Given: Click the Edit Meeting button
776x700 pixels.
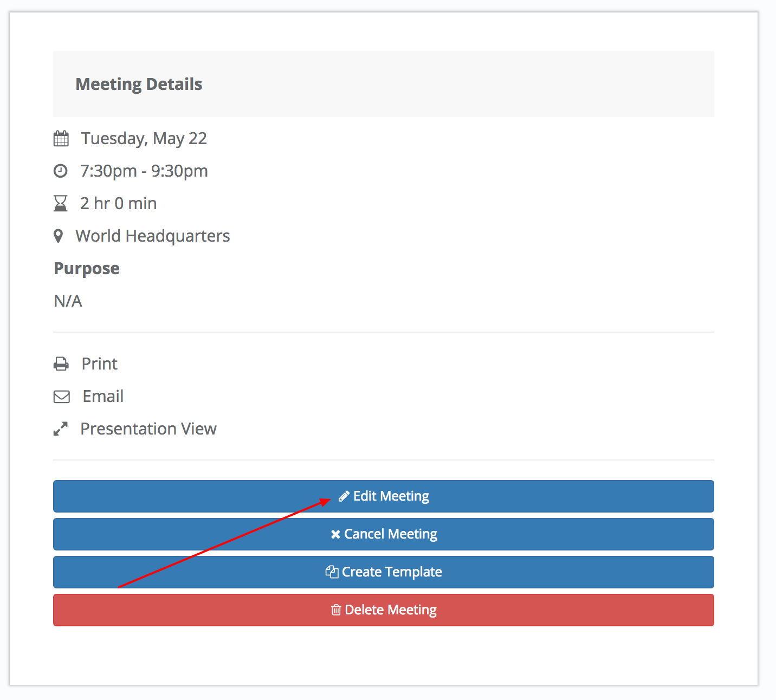Looking at the screenshot, I should tap(384, 496).
